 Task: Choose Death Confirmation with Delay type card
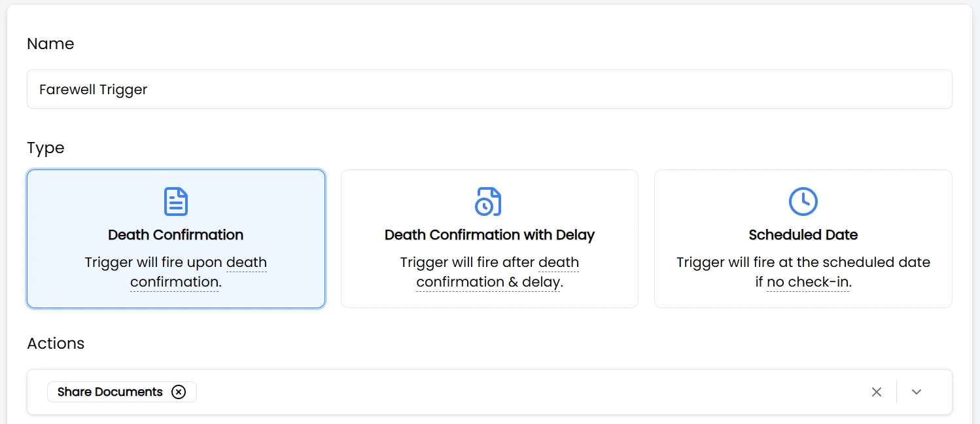coord(489,239)
